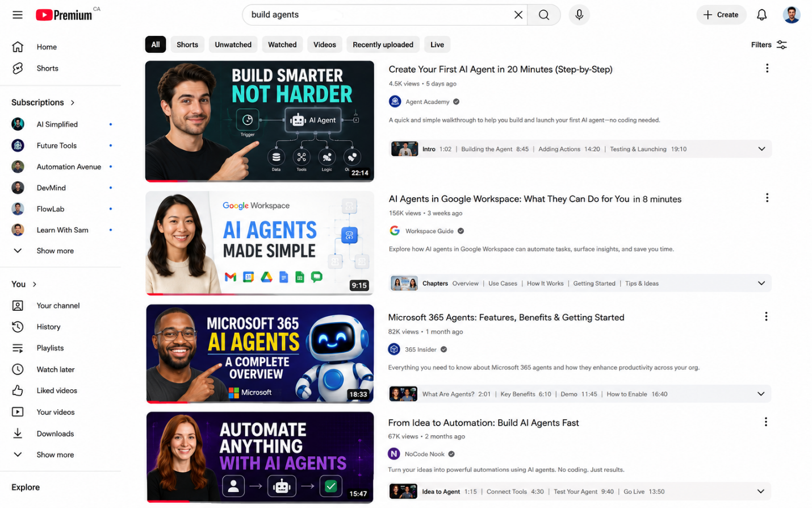The width and height of the screenshot is (812, 508).
Task: Click the magnifier search button
Action: coord(543,15)
